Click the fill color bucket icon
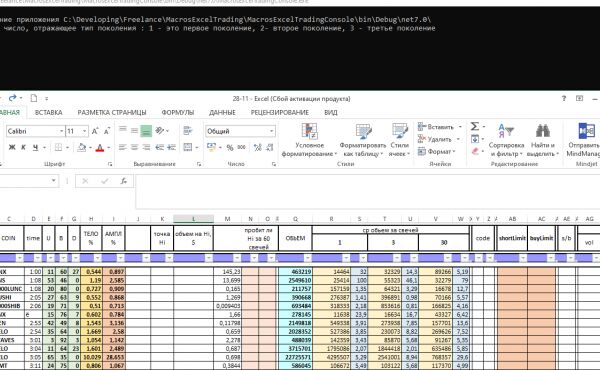This screenshot has width=600, height=370. [82, 147]
